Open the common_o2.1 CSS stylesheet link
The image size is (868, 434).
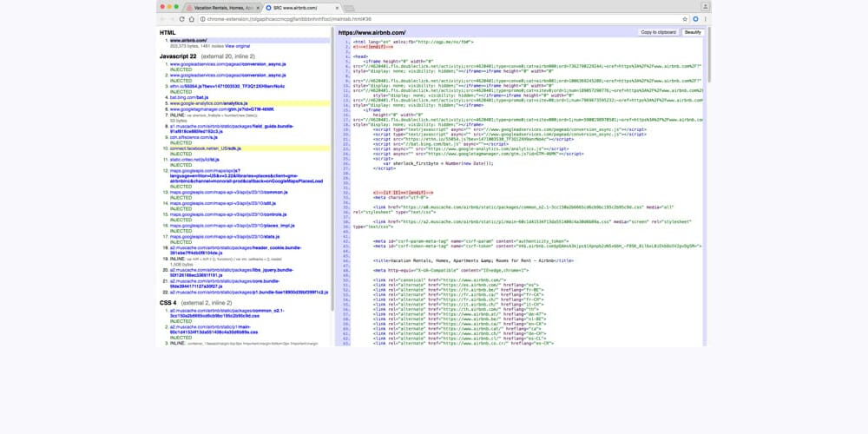pyautogui.click(x=227, y=312)
